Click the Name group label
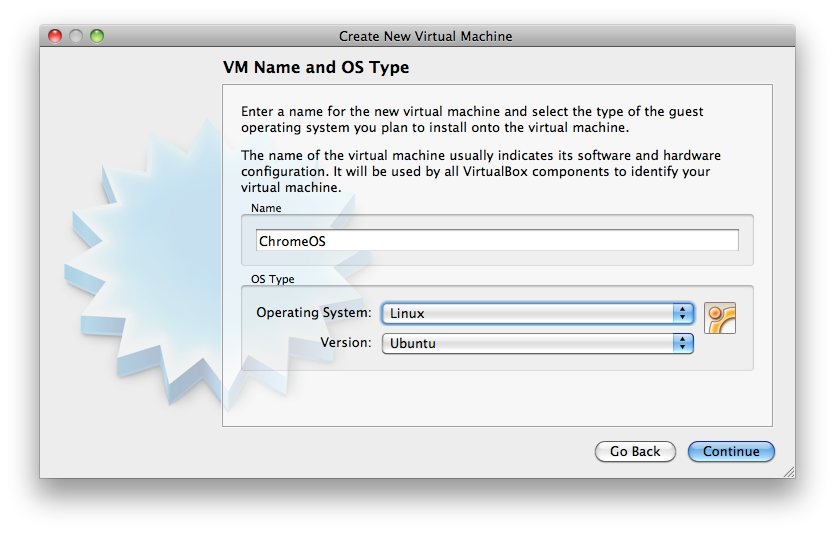Viewport: 835px width, 533px height. pyautogui.click(x=266, y=208)
